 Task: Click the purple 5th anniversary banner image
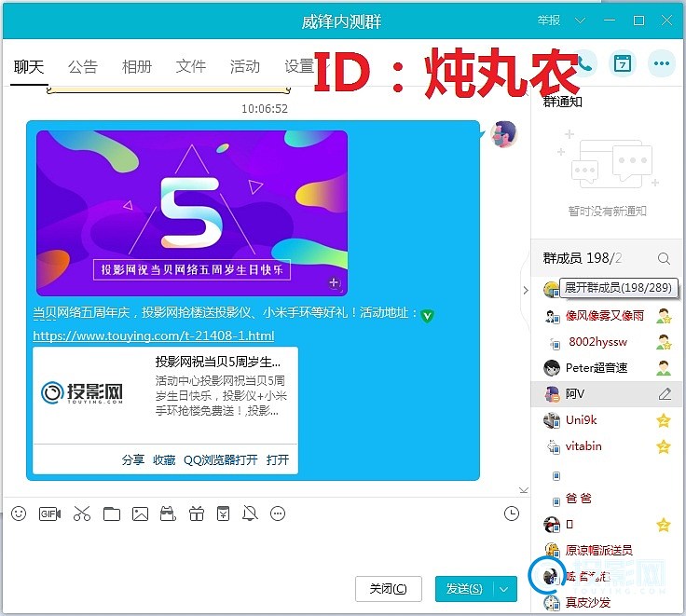[192, 213]
